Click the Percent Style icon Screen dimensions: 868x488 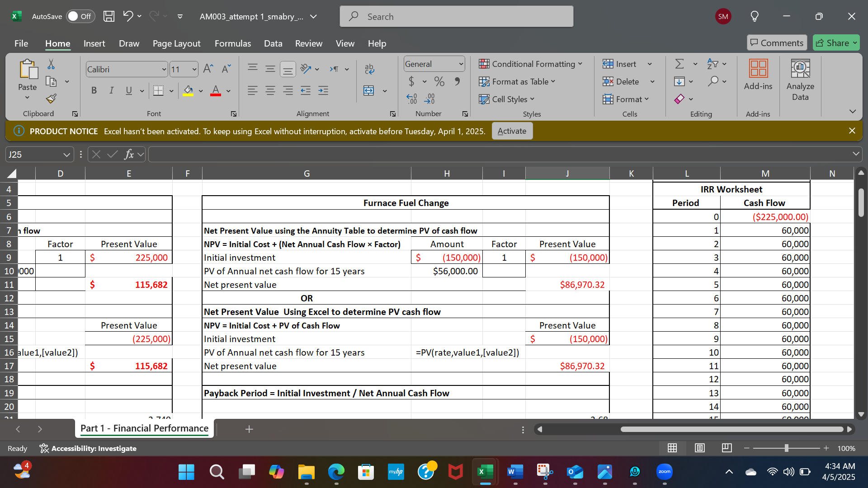point(439,82)
